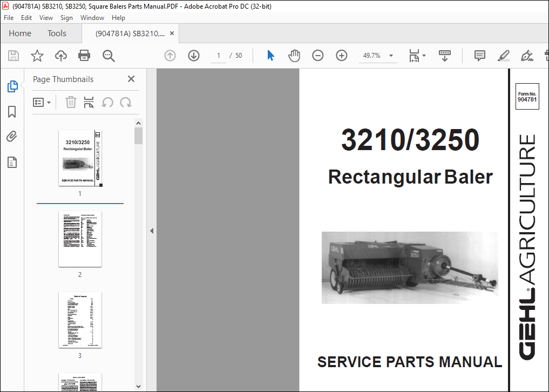Click the Fit width page icon
The image size is (549, 392).
[414, 56]
